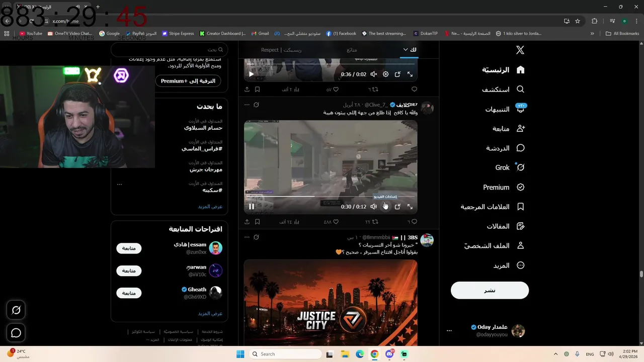Screen dimensions: 644x362
Task: Click the Grok icon on the 3BS tweet
Action: [256, 237]
